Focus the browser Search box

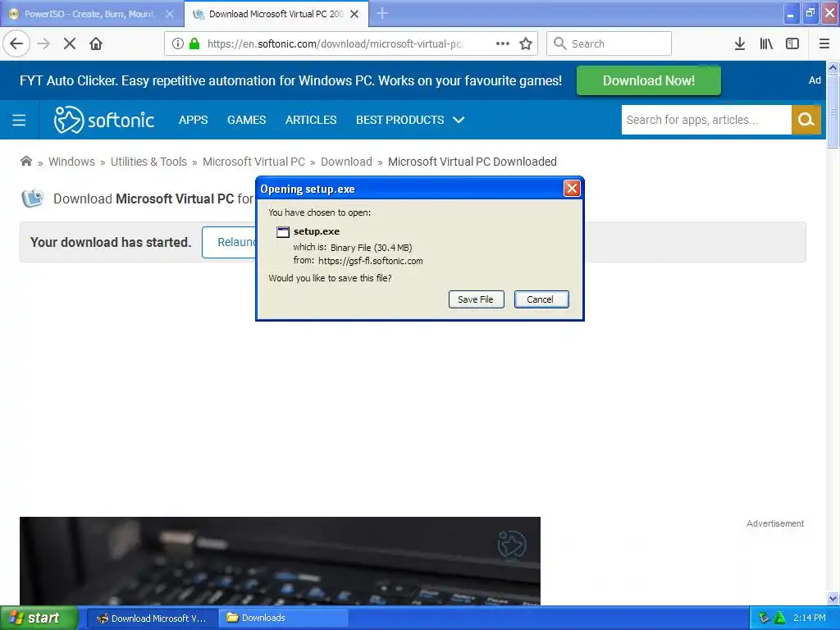pyautogui.click(x=609, y=44)
